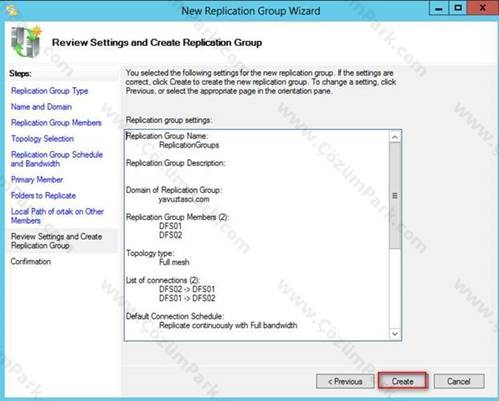Screen dimensions: 499x401
Task: Open the Replication Group Type step
Action: pyautogui.click(x=50, y=91)
